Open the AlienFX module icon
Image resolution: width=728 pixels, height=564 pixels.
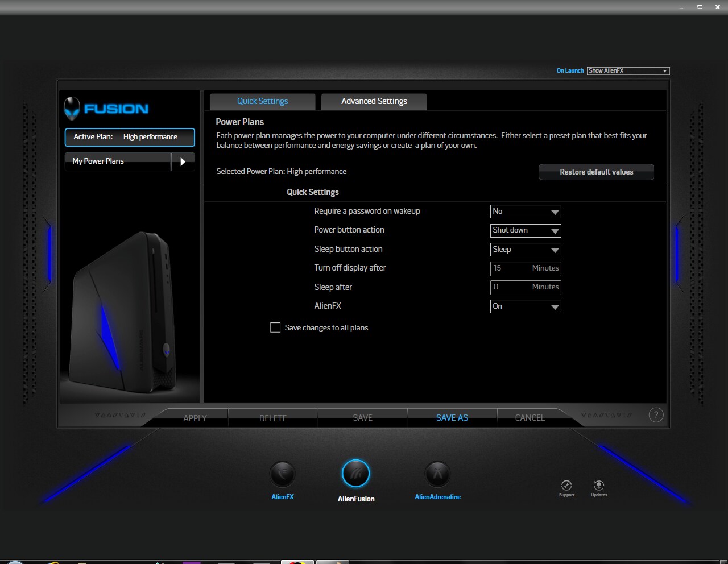coord(283,474)
